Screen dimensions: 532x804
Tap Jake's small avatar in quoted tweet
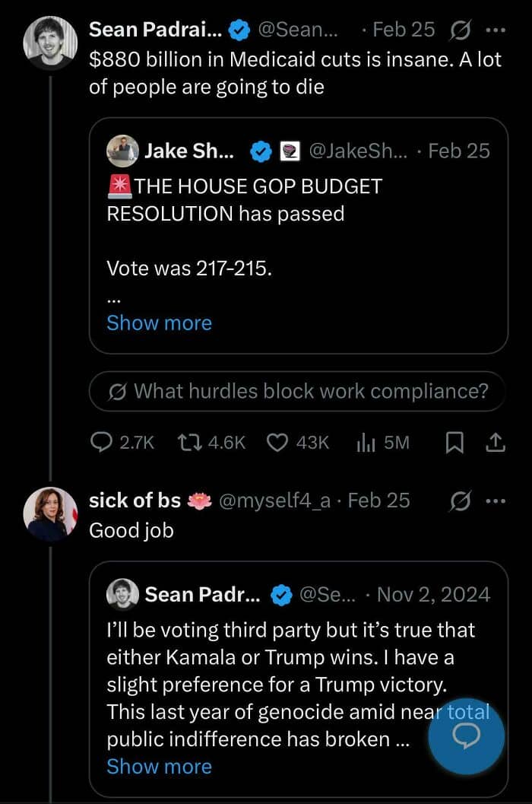point(123,151)
